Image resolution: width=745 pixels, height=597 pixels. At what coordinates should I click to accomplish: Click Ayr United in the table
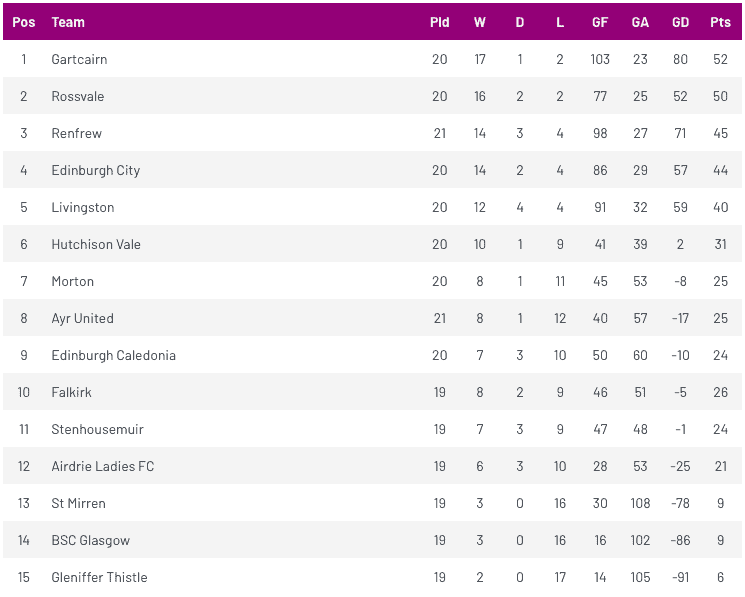click(x=83, y=318)
